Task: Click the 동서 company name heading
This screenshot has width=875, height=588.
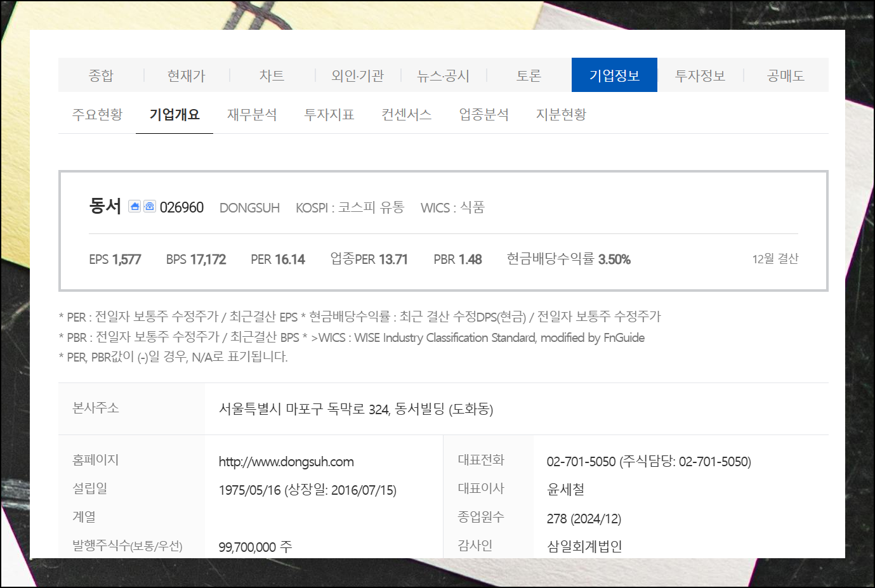Action: [x=105, y=206]
